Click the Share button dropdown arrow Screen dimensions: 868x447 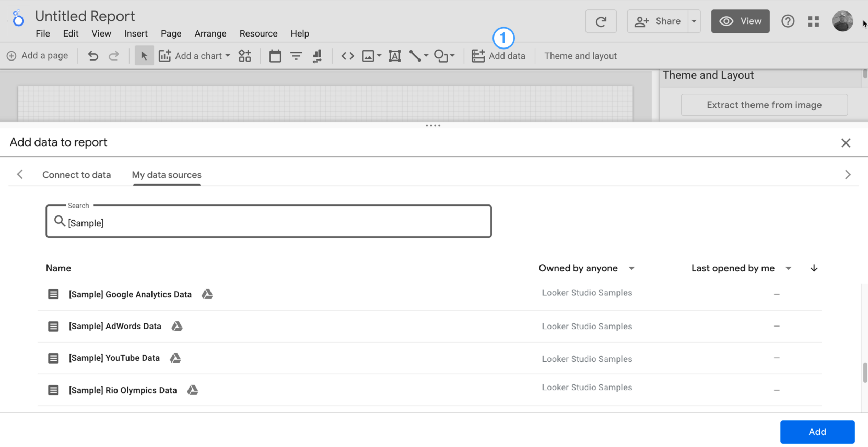pos(693,21)
